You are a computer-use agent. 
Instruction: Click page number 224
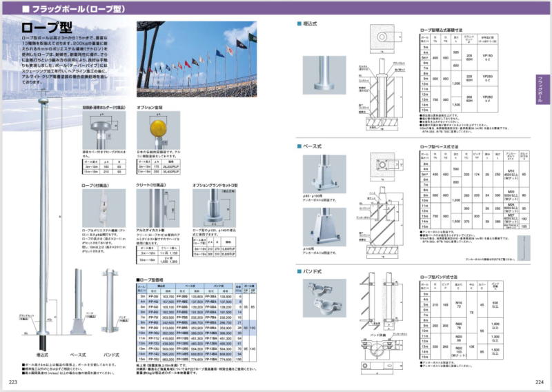click(x=540, y=382)
